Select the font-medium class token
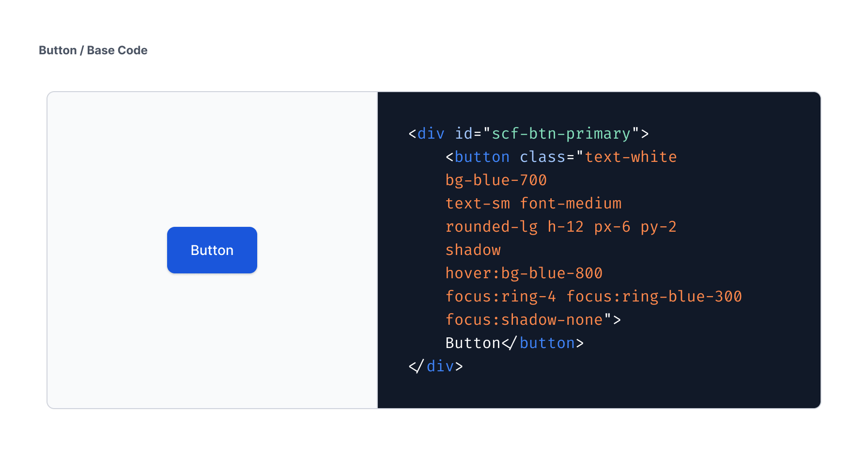Viewport: 868px width, 476px height. [571, 204]
